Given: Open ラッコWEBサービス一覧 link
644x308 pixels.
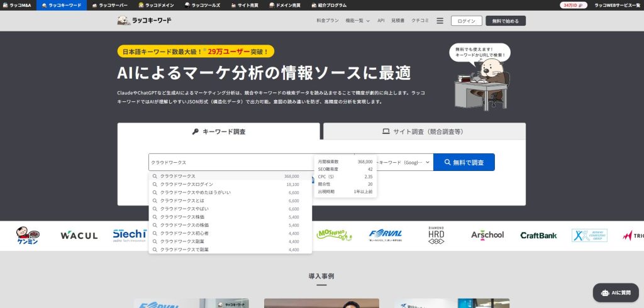Looking at the screenshot, I should point(618,5).
